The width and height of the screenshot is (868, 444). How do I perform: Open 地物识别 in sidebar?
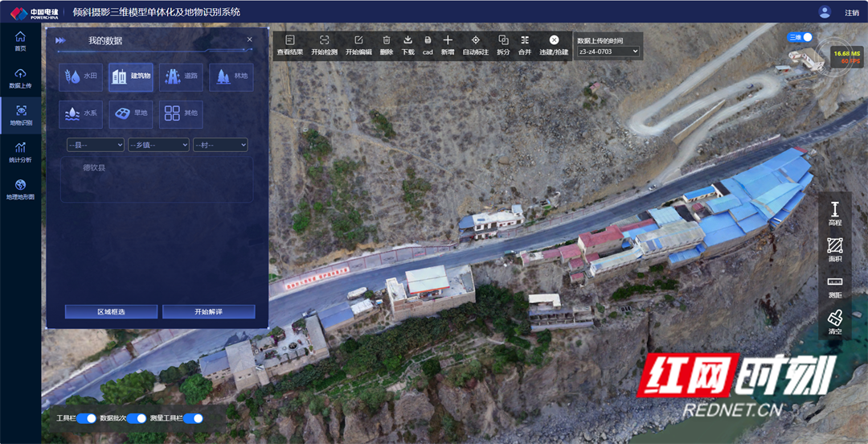point(20,115)
